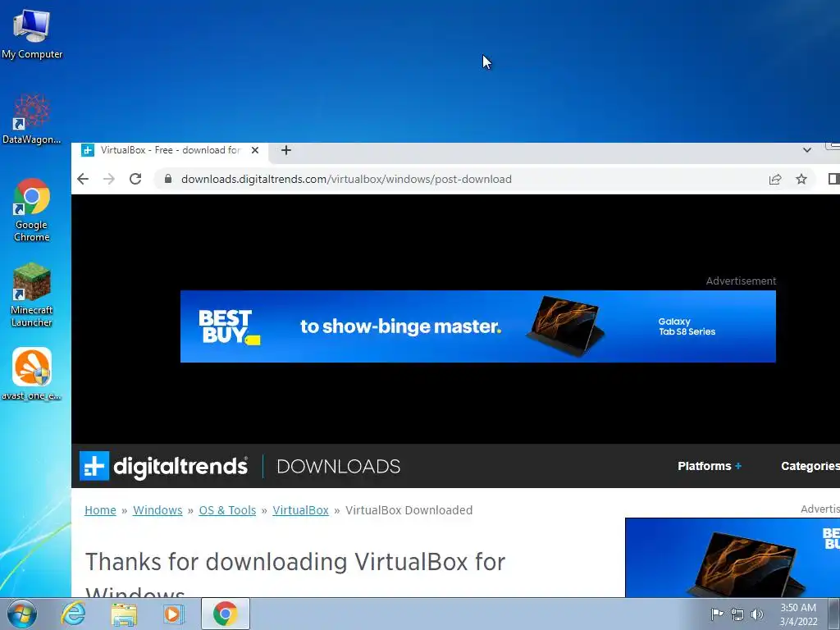Open Windows Media Player taskbar icon
Viewport: 840px width, 630px height.
tap(172, 614)
